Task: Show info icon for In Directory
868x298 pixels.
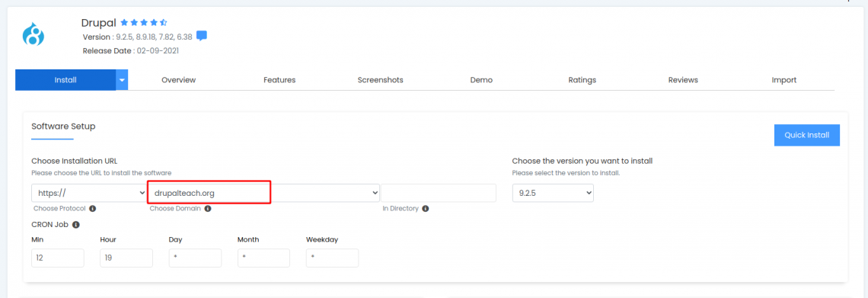Action: tap(425, 209)
